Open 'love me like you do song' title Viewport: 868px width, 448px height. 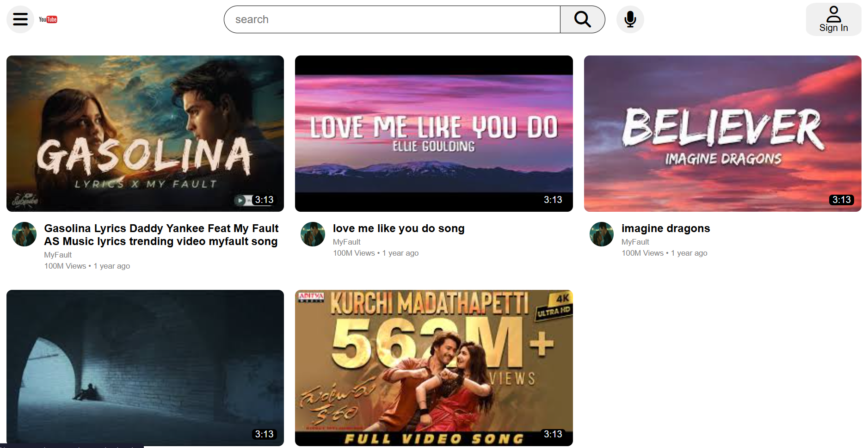click(399, 228)
